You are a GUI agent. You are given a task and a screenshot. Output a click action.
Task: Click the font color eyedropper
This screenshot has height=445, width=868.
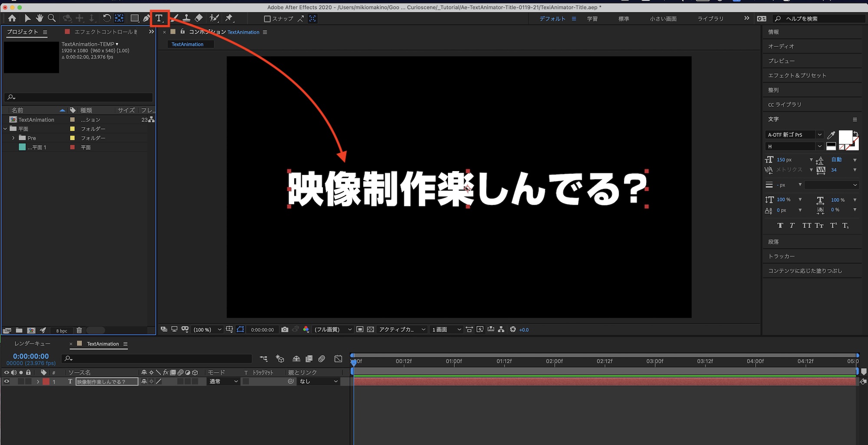pyautogui.click(x=831, y=135)
